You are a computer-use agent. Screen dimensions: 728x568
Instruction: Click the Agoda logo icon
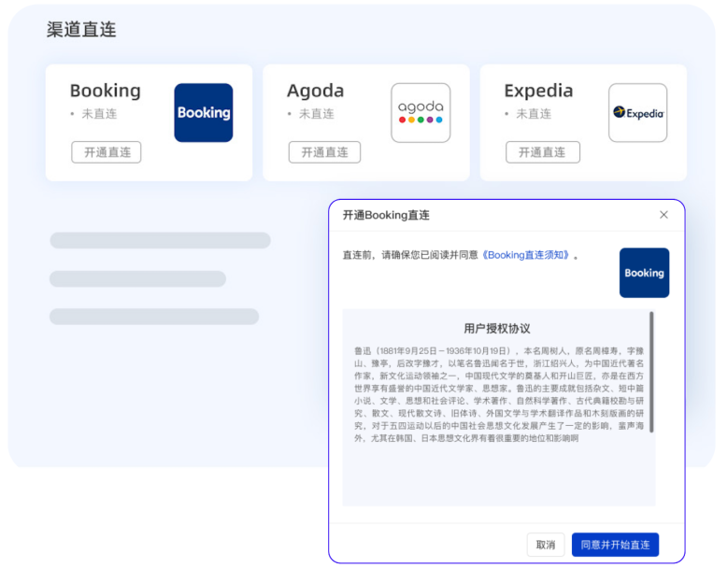421,113
